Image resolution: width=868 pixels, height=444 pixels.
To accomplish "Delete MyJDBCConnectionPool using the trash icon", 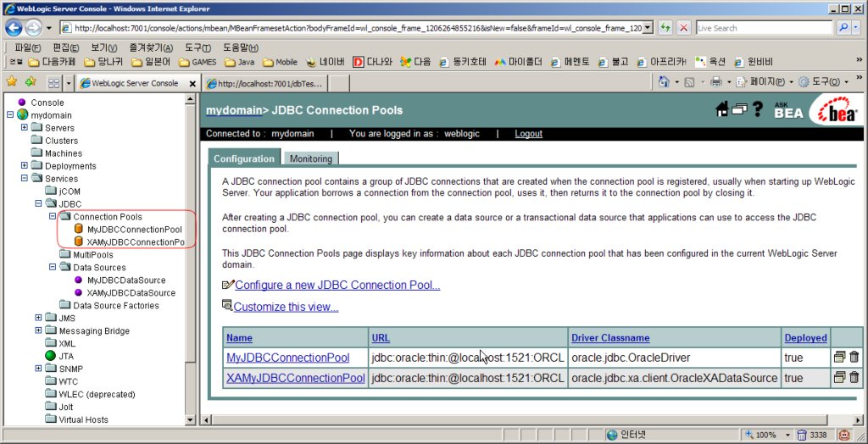I will 854,357.
